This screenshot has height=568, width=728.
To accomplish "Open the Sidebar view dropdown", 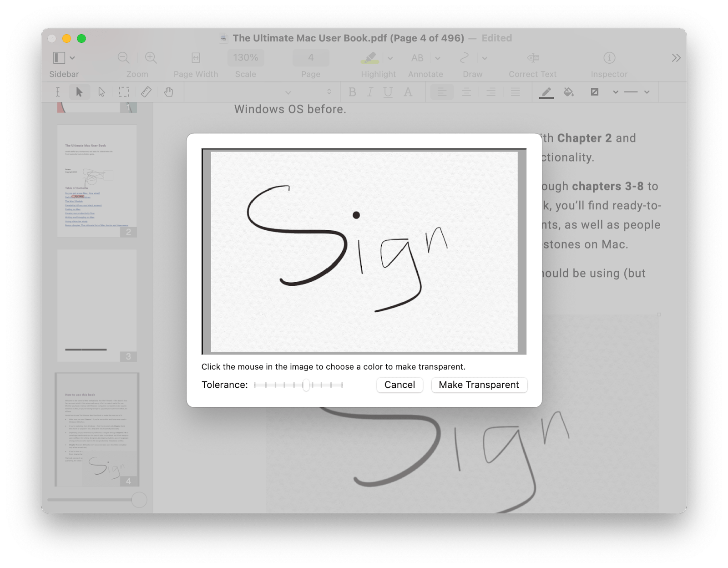I will click(x=72, y=58).
